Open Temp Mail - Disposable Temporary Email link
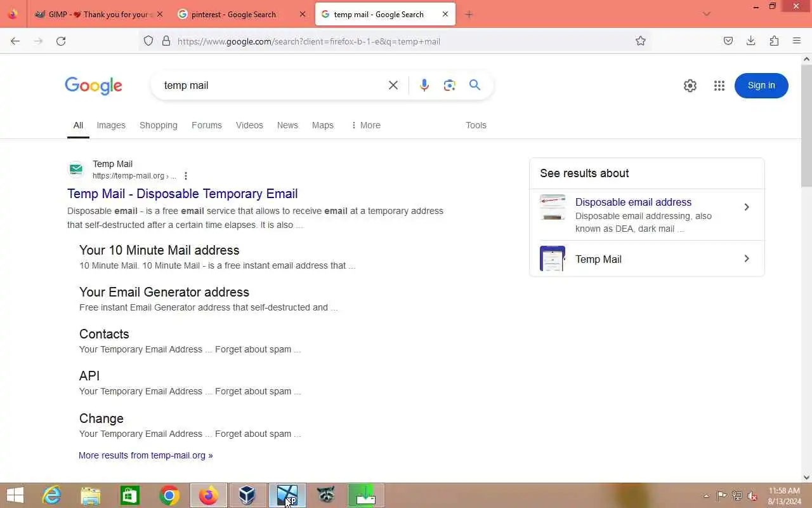Screen dimensions: 812x508 click(183, 194)
